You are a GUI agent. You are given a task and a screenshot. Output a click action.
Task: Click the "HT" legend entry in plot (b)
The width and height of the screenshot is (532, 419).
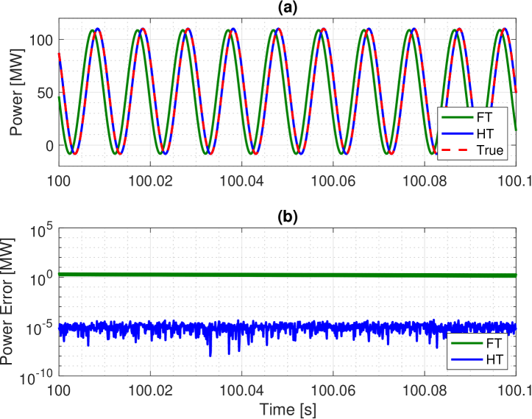(494, 359)
